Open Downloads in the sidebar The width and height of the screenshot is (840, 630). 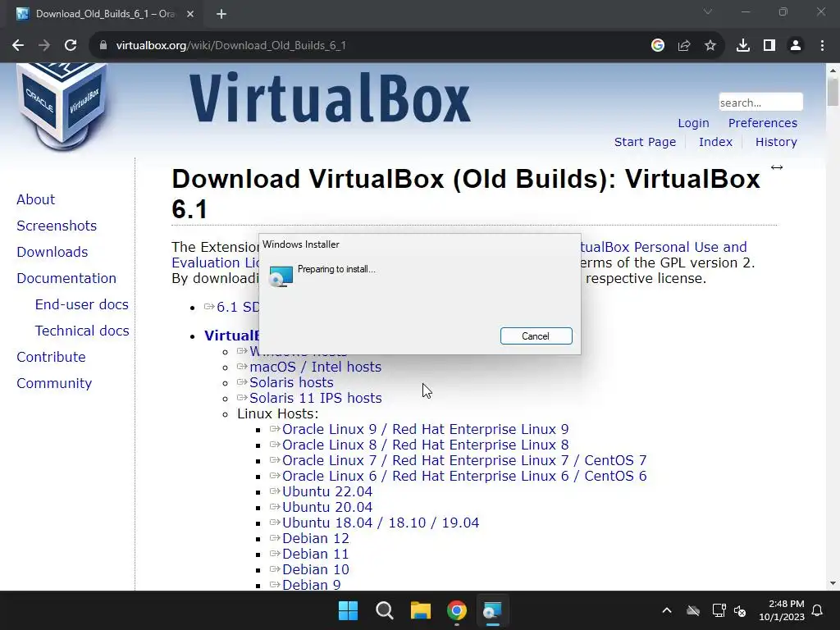[52, 252]
